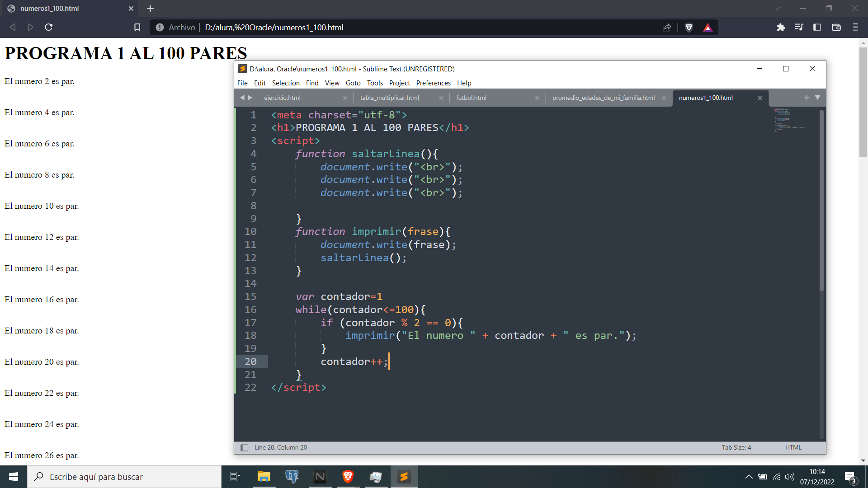Switch to the tabla_multiplicar.html tab
This screenshot has height=488, width=868.
390,98
